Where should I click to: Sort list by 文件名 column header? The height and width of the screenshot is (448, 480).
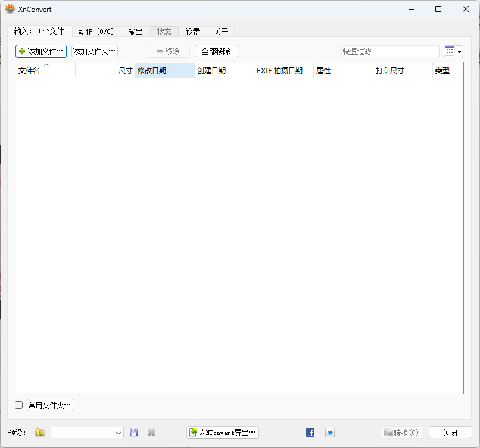point(45,71)
